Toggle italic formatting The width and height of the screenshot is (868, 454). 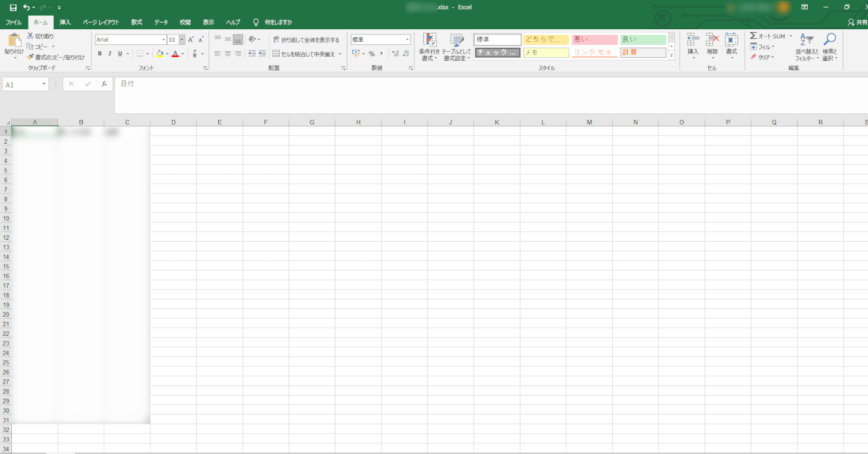tap(110, 54)
